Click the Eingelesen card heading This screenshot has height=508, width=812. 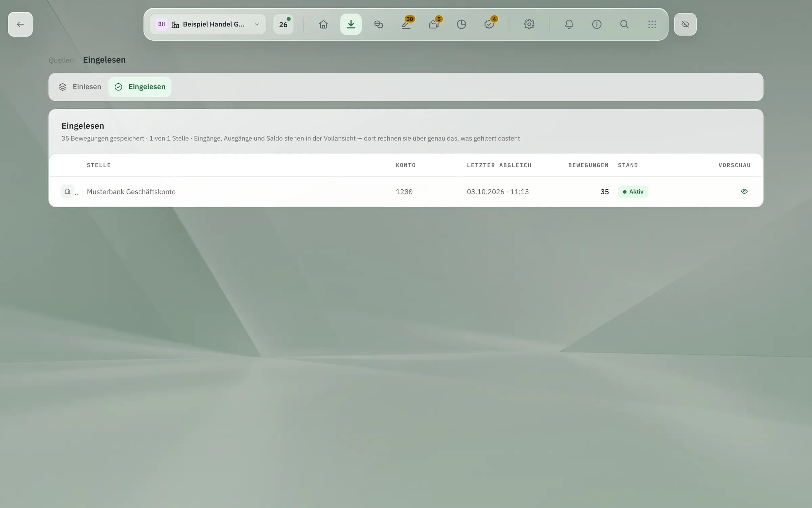pos(83,126)
